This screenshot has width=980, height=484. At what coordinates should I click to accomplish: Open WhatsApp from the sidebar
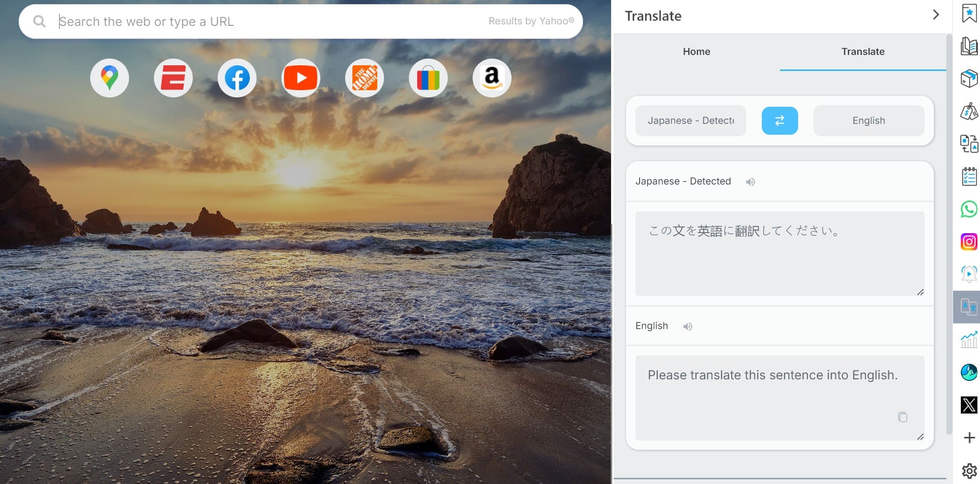[x=968, y=210]
